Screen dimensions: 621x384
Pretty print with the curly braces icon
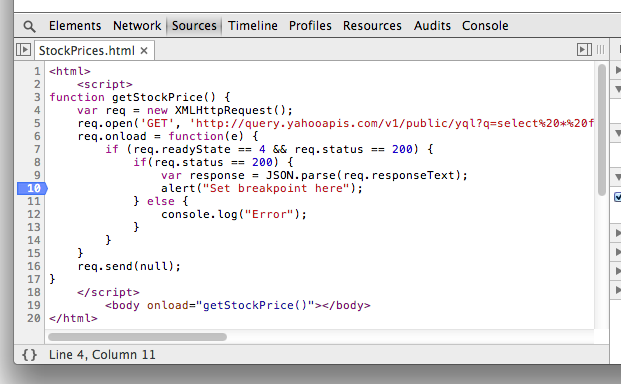coord(30,354)
